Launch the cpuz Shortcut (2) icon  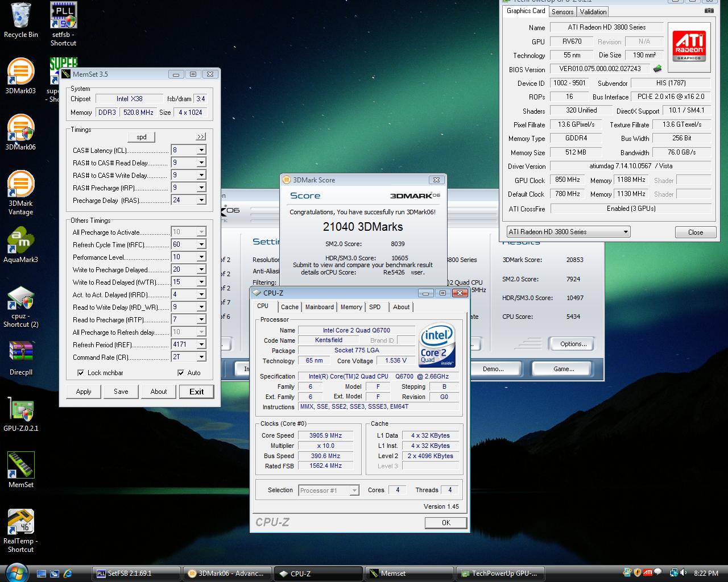pos(20,307)
